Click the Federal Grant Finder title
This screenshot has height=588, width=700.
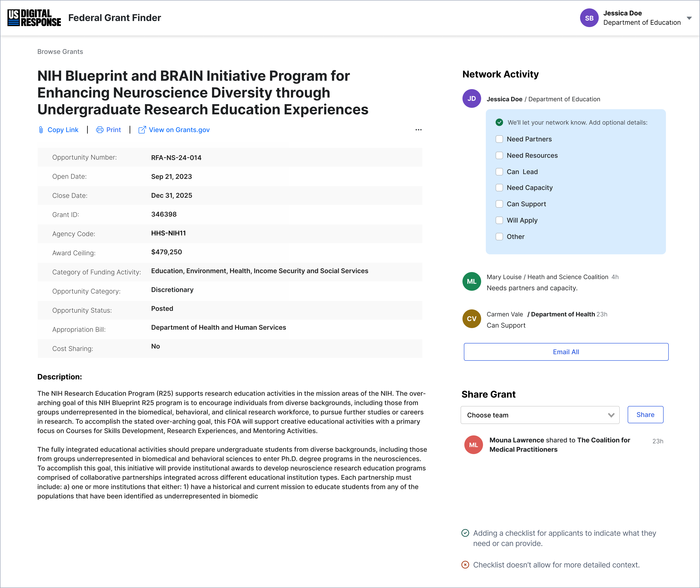click(x=115, y=18)
